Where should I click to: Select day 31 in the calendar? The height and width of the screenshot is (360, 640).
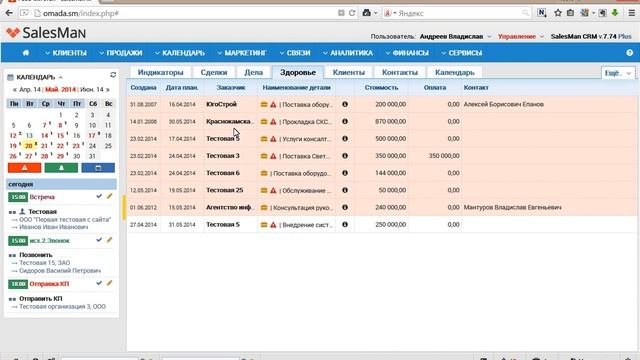click(x=92, y=156)
